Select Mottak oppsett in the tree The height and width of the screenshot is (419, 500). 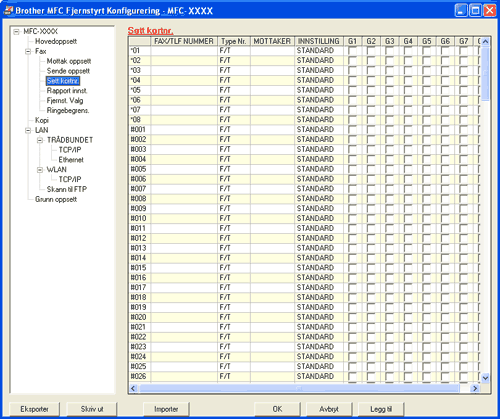coord(69,61)
